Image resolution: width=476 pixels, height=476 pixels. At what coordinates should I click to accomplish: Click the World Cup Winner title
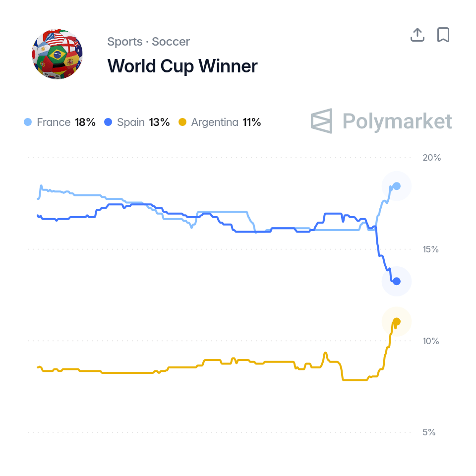(x=182, y=66)
